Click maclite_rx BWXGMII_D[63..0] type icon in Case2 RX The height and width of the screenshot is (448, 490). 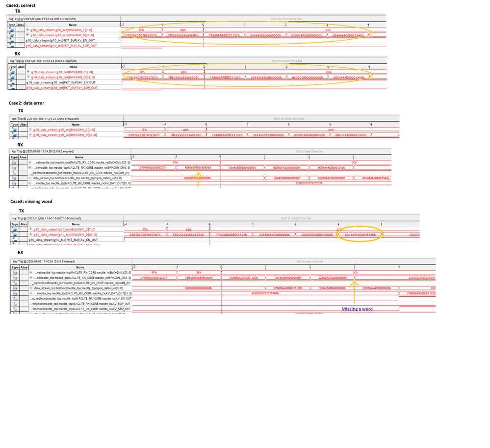point(14,168)
